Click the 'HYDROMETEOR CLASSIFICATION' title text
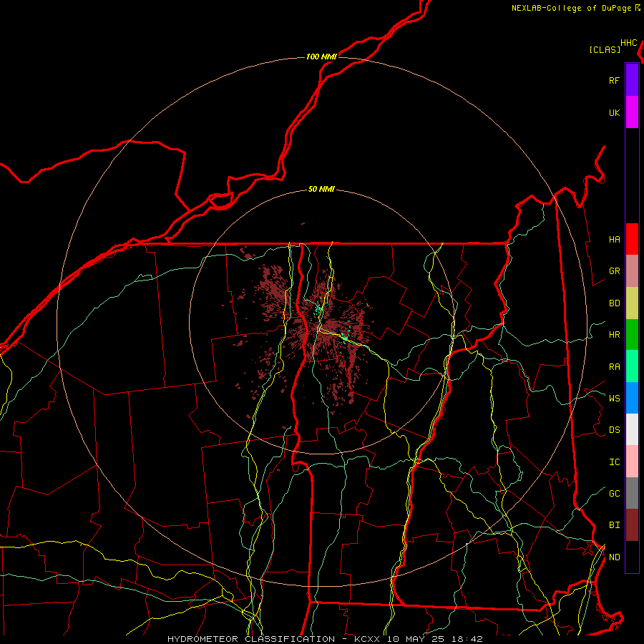The width and height of the screenshot is (644, 644). pos(251,639)
